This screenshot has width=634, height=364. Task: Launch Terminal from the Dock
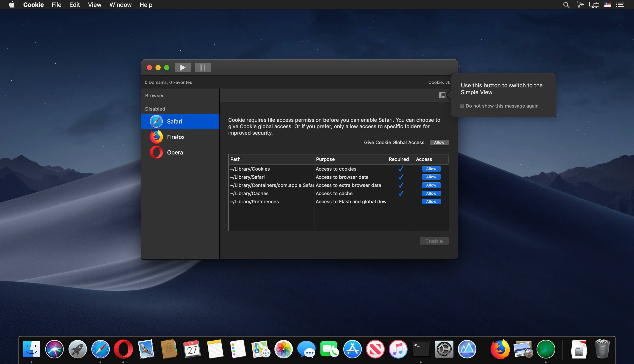[421, 349]
